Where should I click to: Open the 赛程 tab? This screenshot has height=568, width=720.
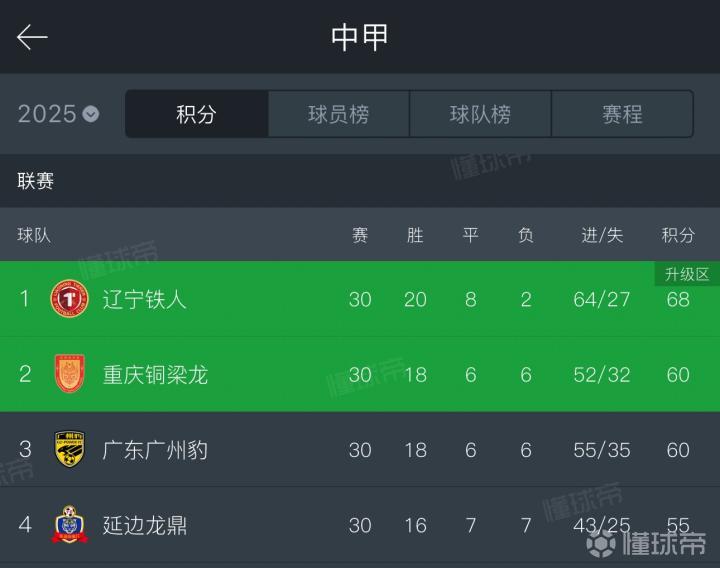[622, 114]
